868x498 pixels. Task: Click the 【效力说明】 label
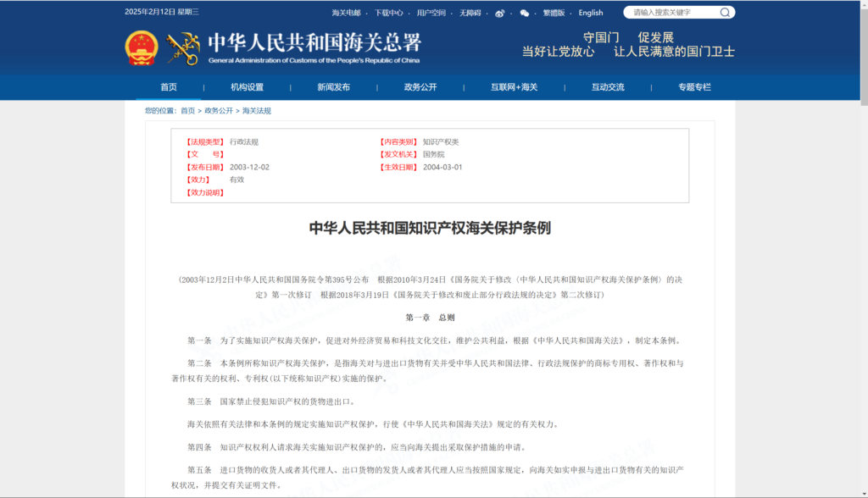pyautogui.click(x=205, y=192)
